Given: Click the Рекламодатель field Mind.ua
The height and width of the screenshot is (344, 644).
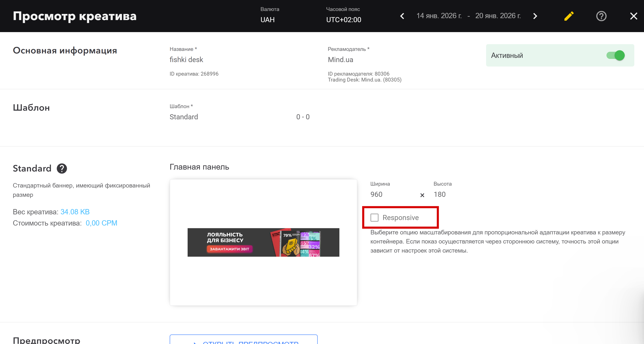Looking at the screenshot, I should pyautogui.click(x=340, y=60).
